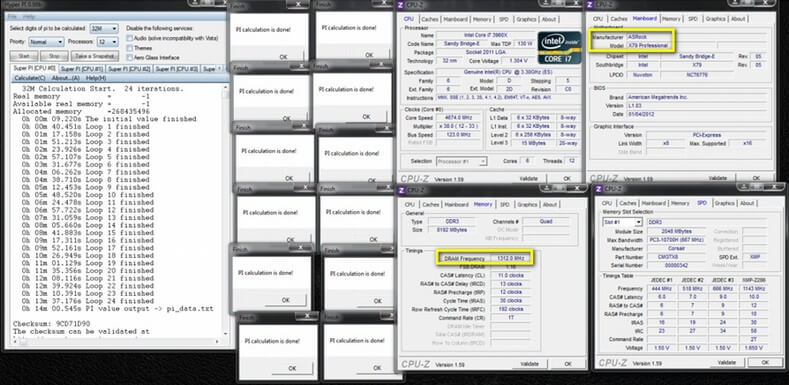The image size is (789, 385).
Task: Click the Take a Snapshot button
Action: pyautogui.click(x=95, y=56)
